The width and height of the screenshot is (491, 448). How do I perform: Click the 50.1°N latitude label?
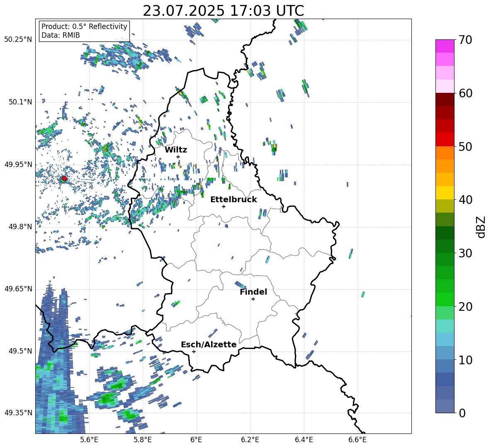pyautogui.click(x=20, y=102)
